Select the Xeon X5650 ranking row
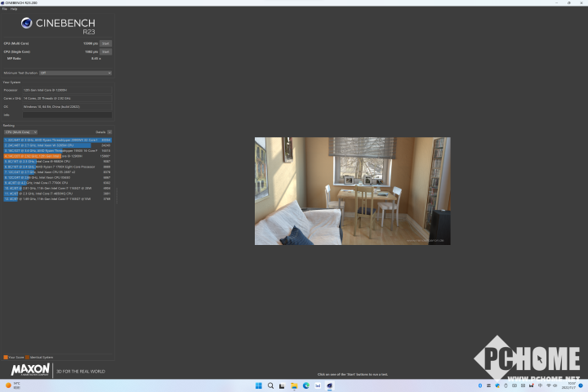The width and height of the screenshot is (588, 392). [x=58, y=177]
